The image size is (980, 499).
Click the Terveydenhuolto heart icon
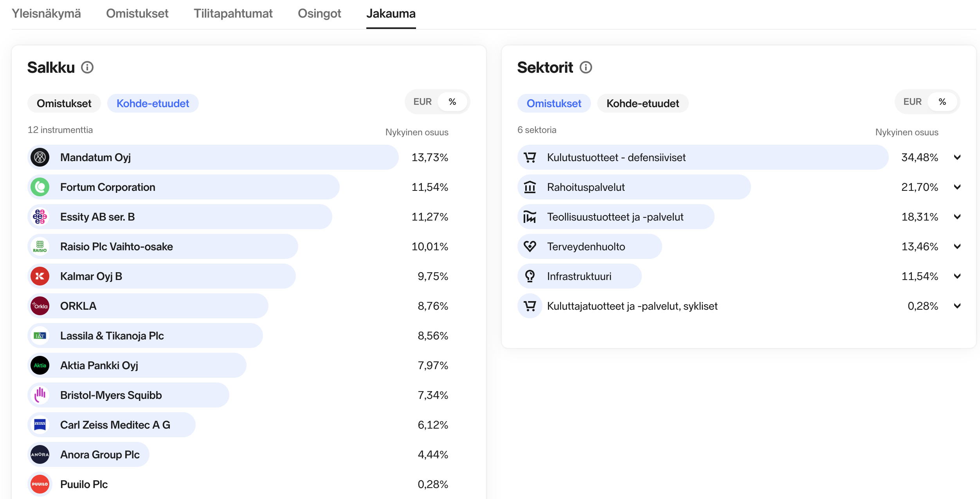click(x=530, y=246)
